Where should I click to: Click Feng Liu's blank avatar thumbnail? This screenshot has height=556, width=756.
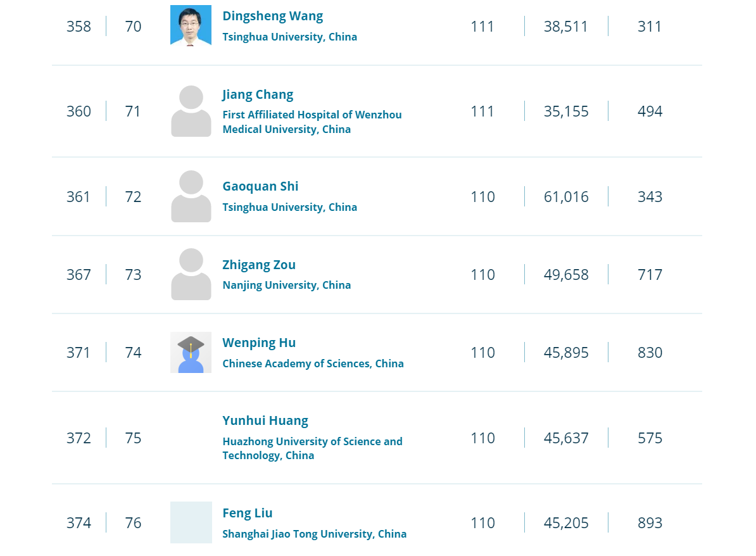pos(191,522)
